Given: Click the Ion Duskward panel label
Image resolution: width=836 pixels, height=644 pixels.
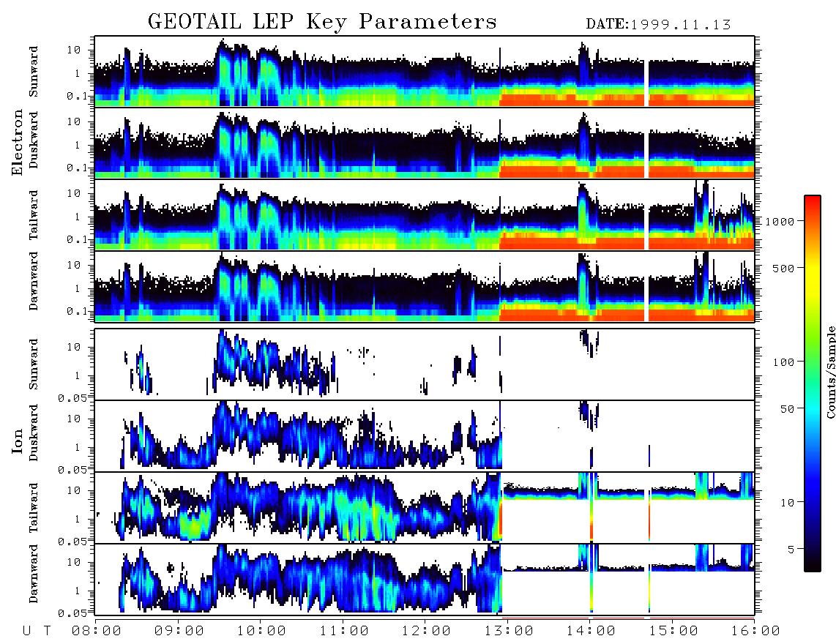Looking at the screenshot, I should pos(34,433).
